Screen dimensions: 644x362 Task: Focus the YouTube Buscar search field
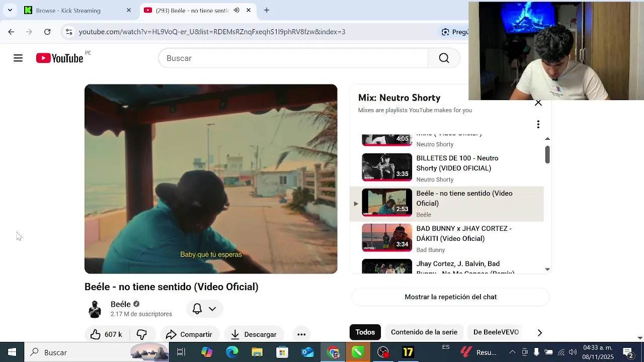coord(293,58)
